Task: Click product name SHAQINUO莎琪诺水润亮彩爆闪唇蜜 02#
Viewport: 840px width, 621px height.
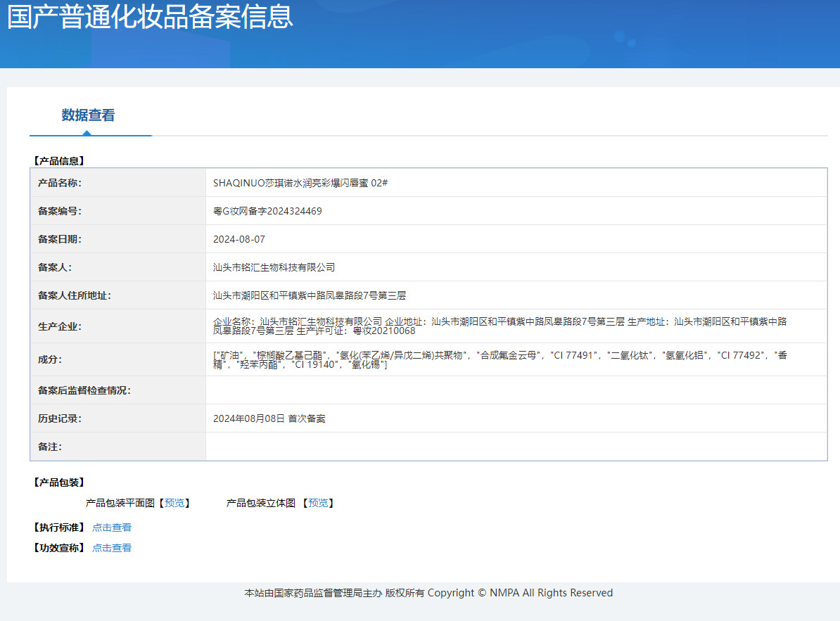Action: coord(300,183)
